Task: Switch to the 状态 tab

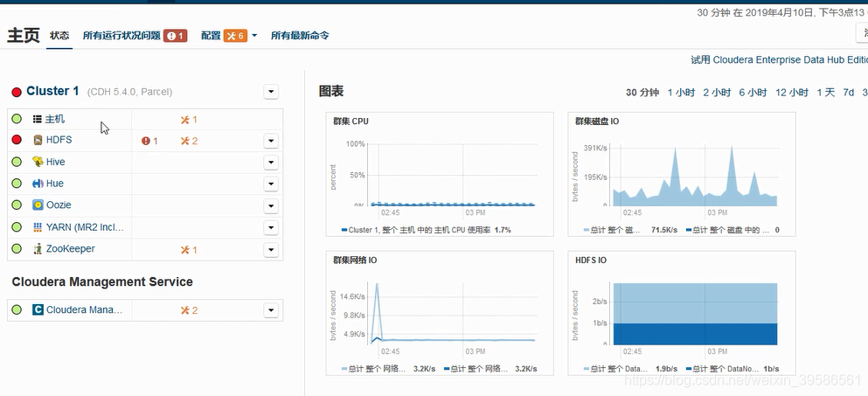Action: [x=59, y=36]
